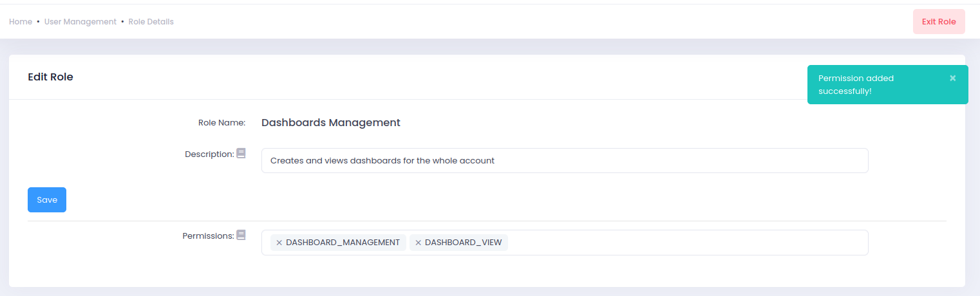Click the 'Role Name:' label
The height and width of the screenshot is (296, 980).
coord(221,122)
